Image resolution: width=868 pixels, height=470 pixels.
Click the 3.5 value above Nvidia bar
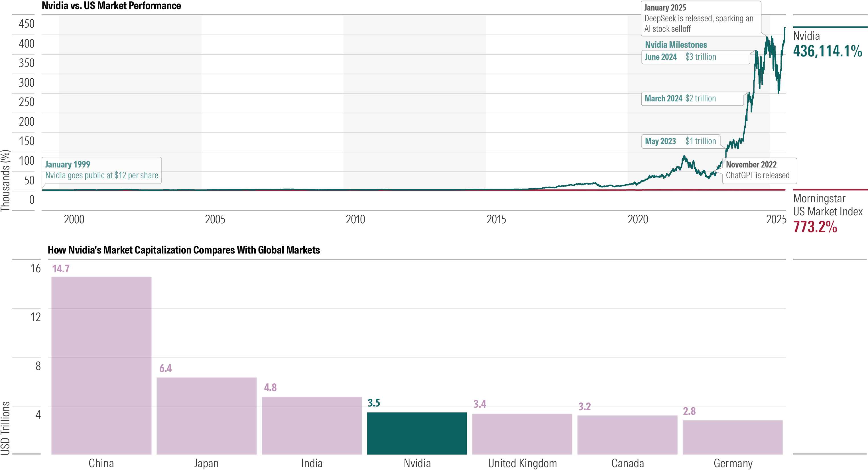(x=374, y=403)
